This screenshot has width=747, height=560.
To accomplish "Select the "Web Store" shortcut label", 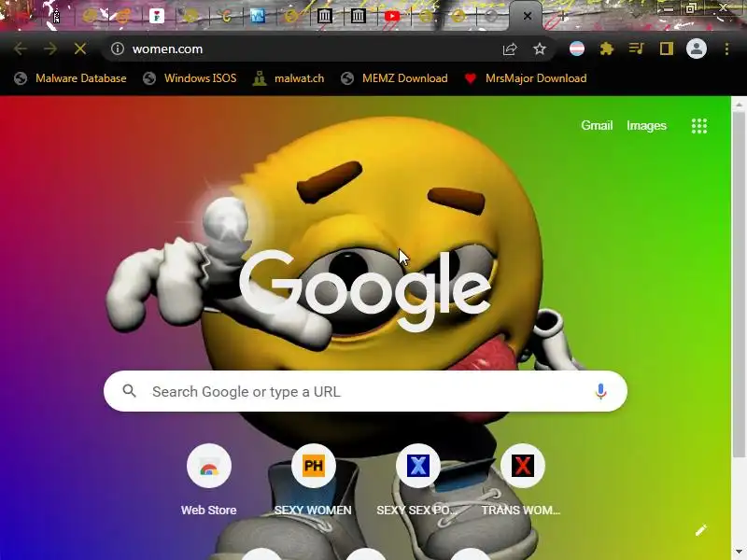I will [208, 510].
